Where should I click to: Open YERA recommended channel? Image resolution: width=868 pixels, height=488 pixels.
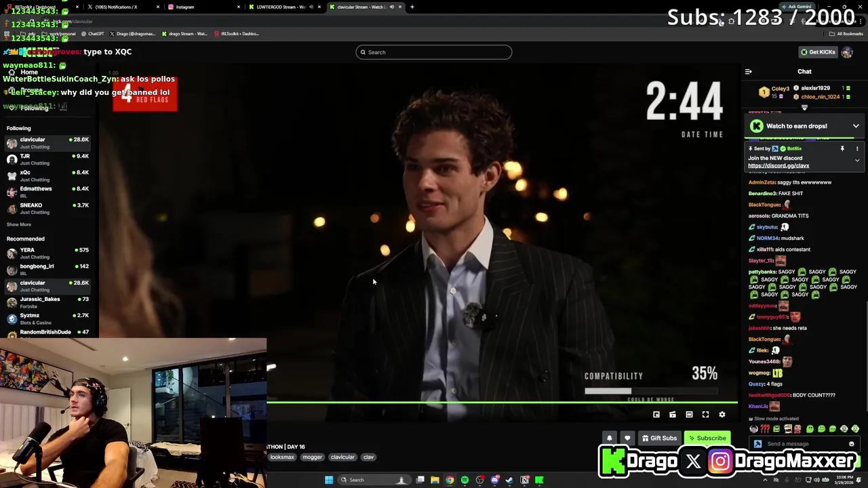pyautogui.click(x=47, y=253)
